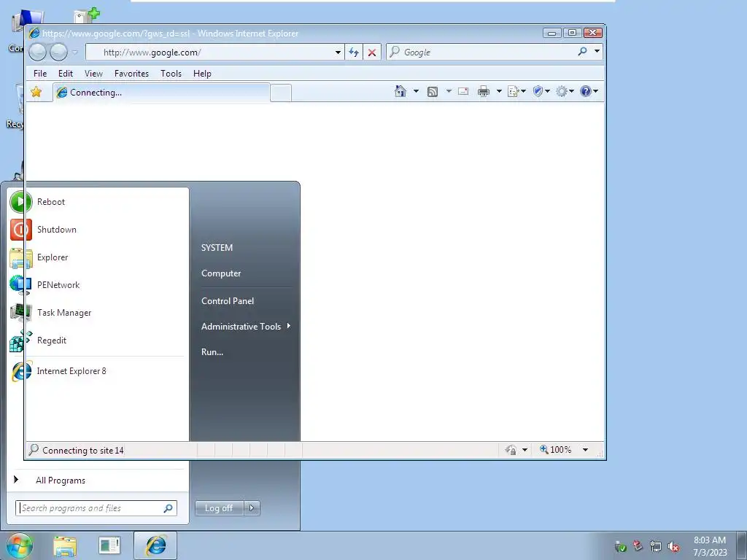
Task: Click SYSTEM user entry
Action: click(217, 248)
